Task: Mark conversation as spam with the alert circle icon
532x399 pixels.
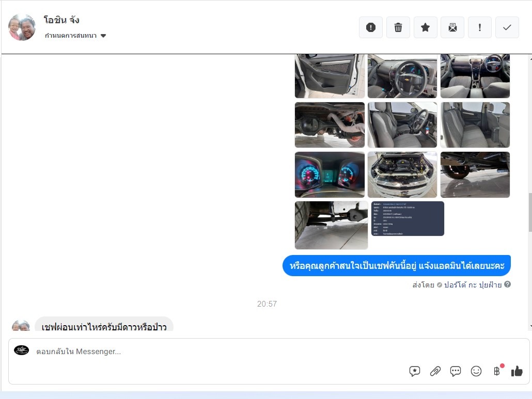Action: tap(370, 27)
